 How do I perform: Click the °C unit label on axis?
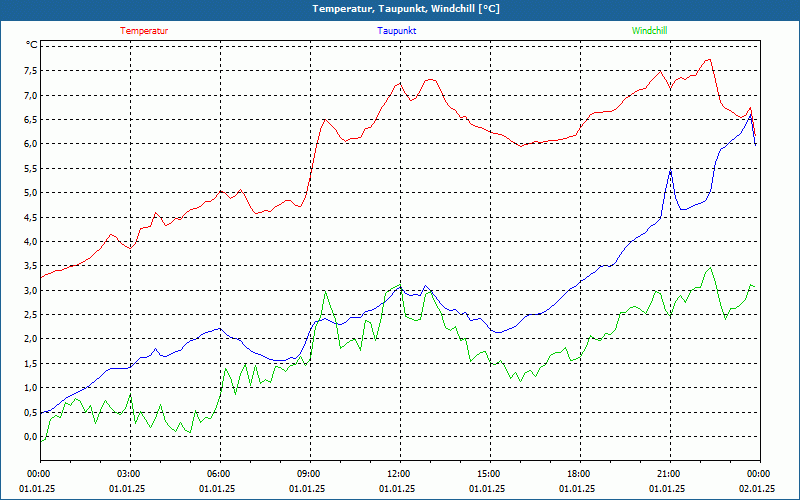pyautogui.click(x=32, y=45)
